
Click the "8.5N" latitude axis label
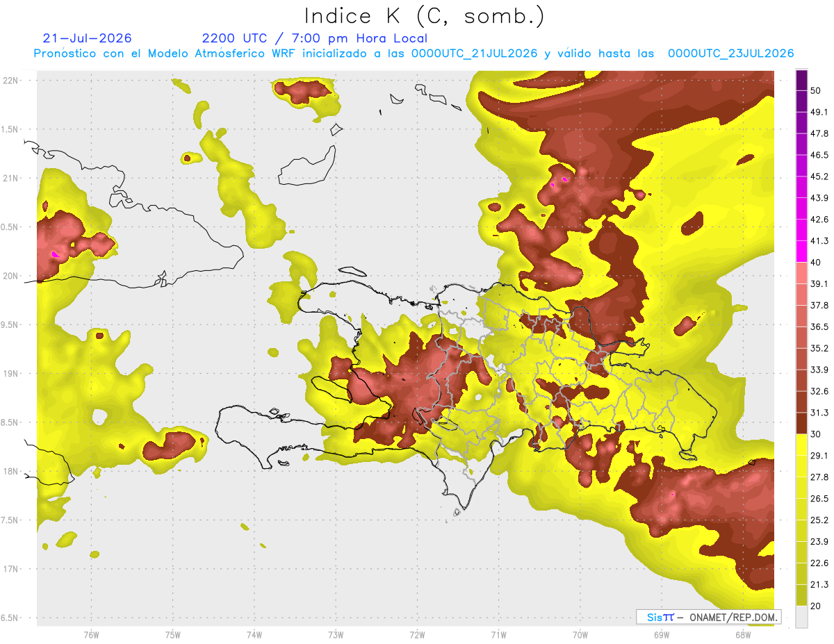click(x=10, y=422)
